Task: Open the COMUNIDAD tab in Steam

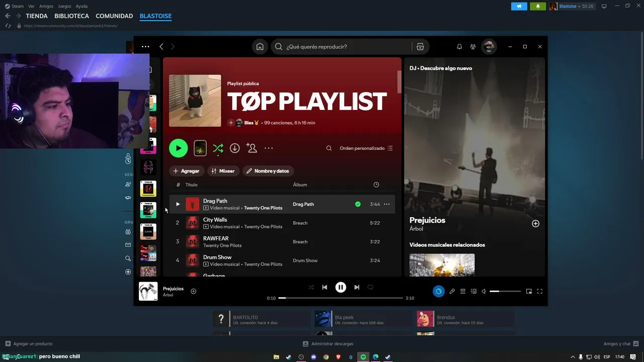Action: (x=114, y=16)
